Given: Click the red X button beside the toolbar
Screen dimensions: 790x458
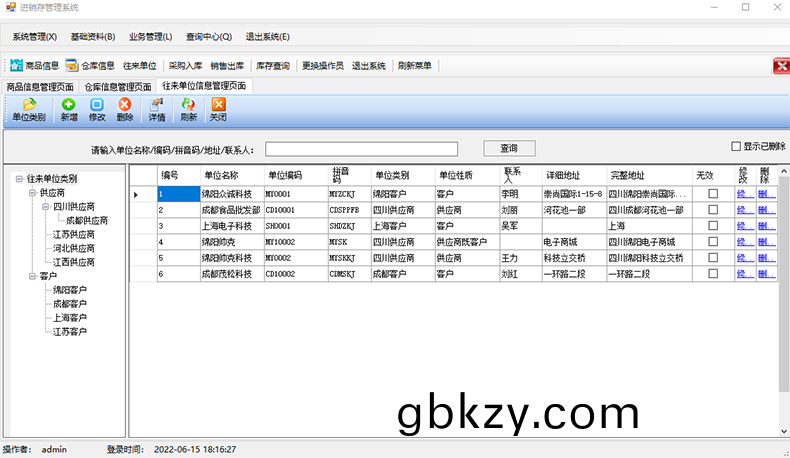Looking at the screenshot, I should (x=781, y=66).
